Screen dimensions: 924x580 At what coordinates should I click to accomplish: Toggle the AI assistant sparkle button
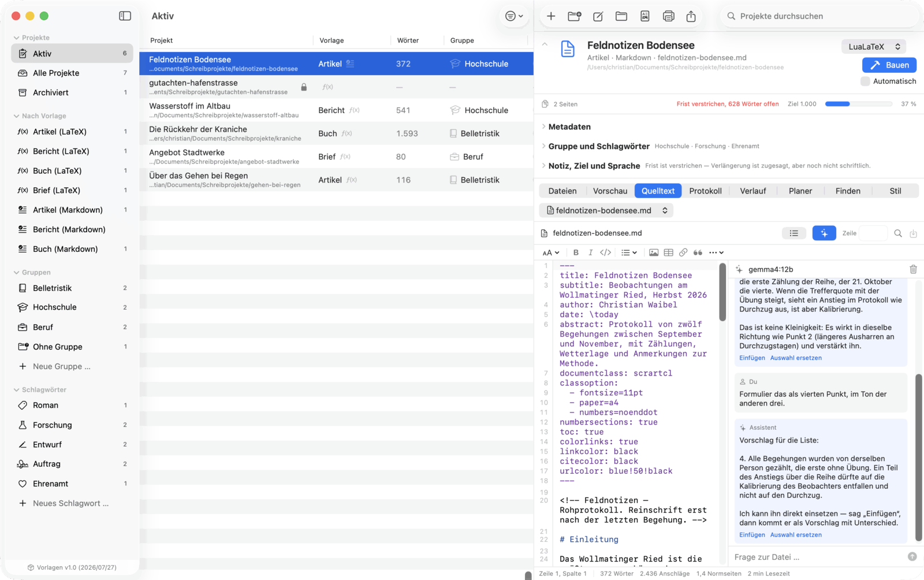click(x=824, y=233)
